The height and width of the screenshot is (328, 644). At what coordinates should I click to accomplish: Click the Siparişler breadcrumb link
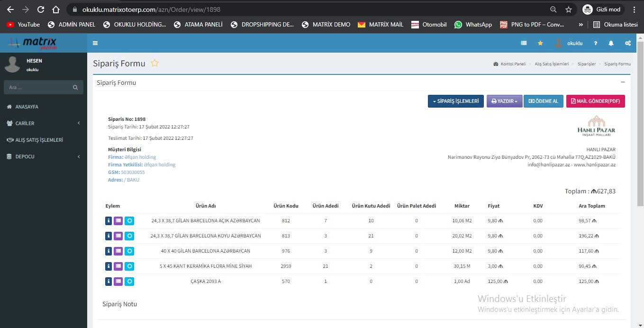(587, 64)
